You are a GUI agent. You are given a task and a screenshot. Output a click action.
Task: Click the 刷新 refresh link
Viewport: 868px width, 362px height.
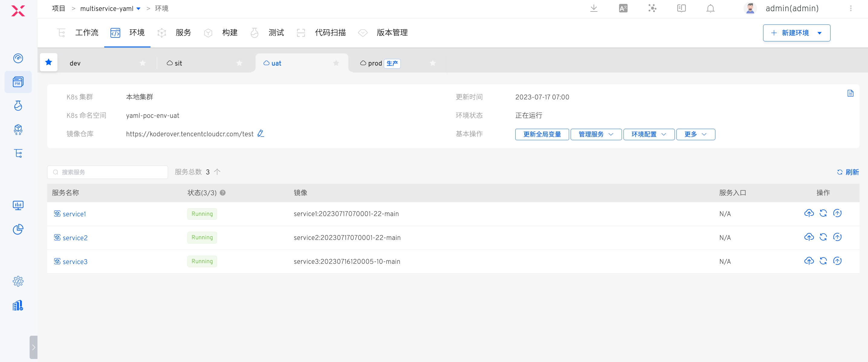848,172
